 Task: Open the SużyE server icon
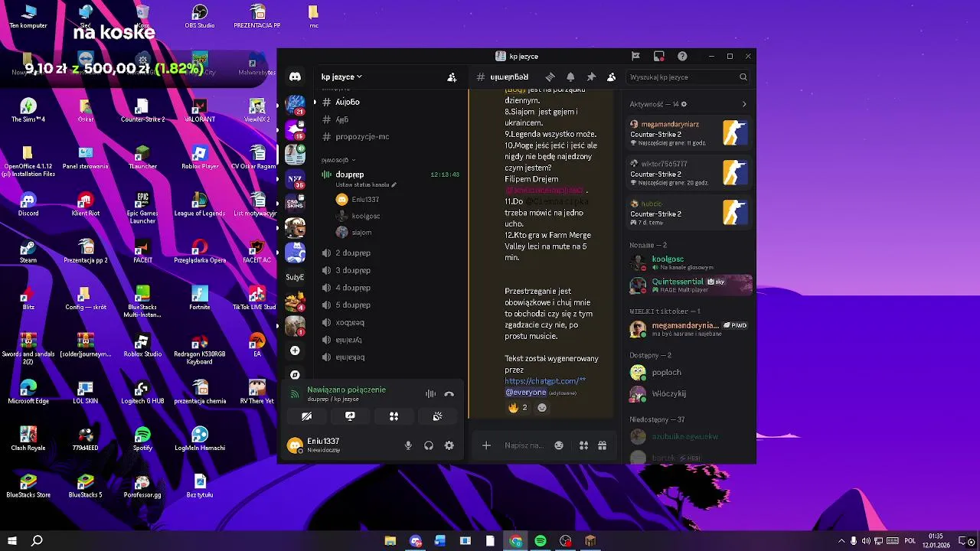tap(295, 277)
